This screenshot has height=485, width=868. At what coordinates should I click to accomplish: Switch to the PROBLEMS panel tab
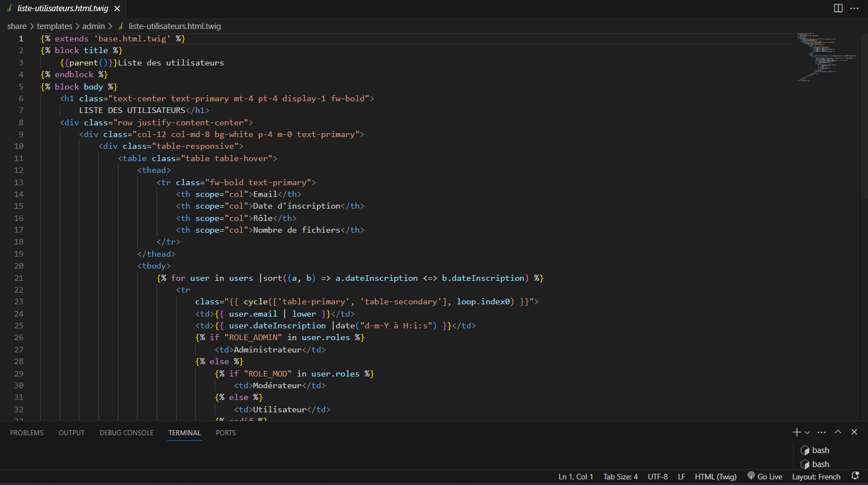(x=27, y=433)
